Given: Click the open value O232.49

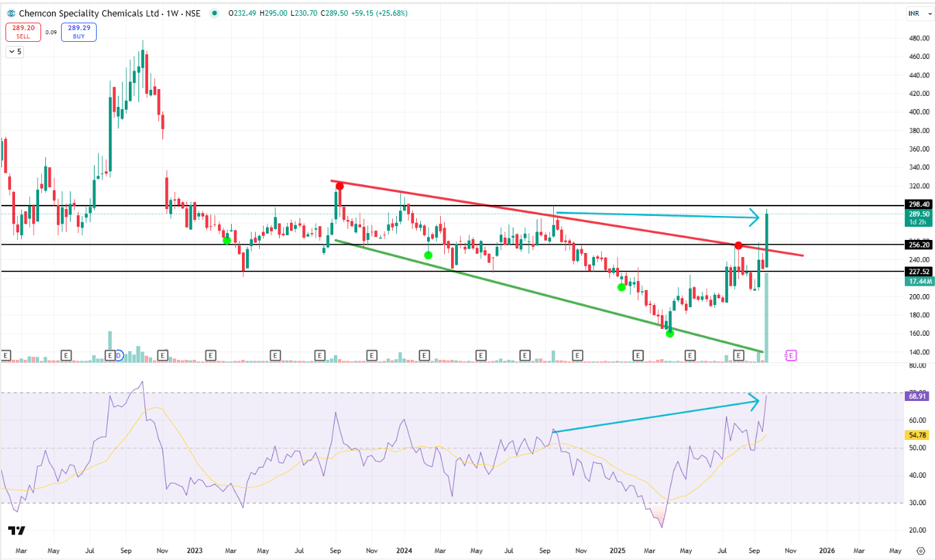Looking at the screenshot, I should (x=243, y=13).
